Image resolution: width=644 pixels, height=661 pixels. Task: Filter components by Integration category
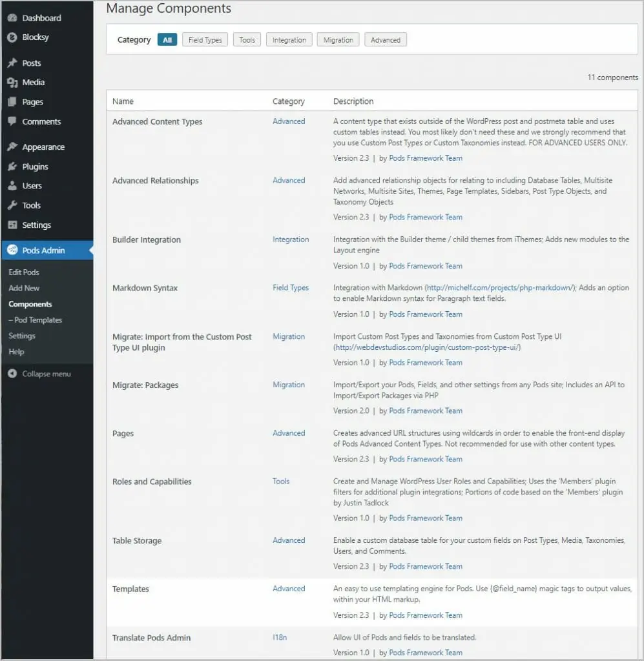tap(289, 39)
